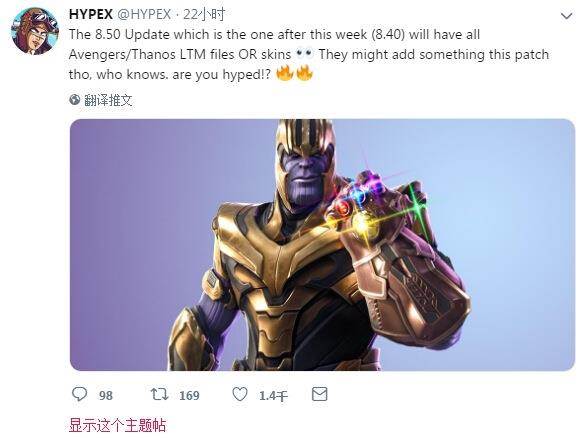Click 显示这个主题帖 show thread link
The height and width of the screenshot is (438, 584).
click(118, 425)
